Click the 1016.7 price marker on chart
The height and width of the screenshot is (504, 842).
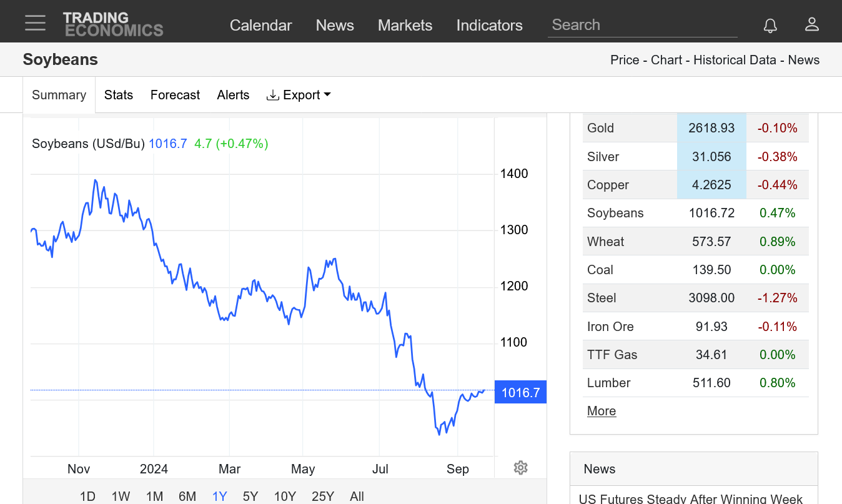(x=520, y=392)
